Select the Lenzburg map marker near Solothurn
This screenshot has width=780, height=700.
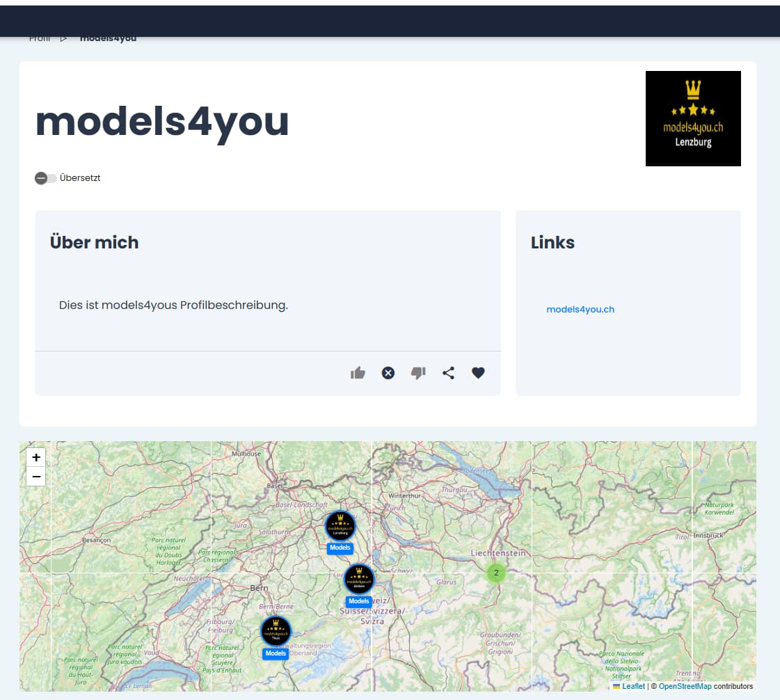340,525
